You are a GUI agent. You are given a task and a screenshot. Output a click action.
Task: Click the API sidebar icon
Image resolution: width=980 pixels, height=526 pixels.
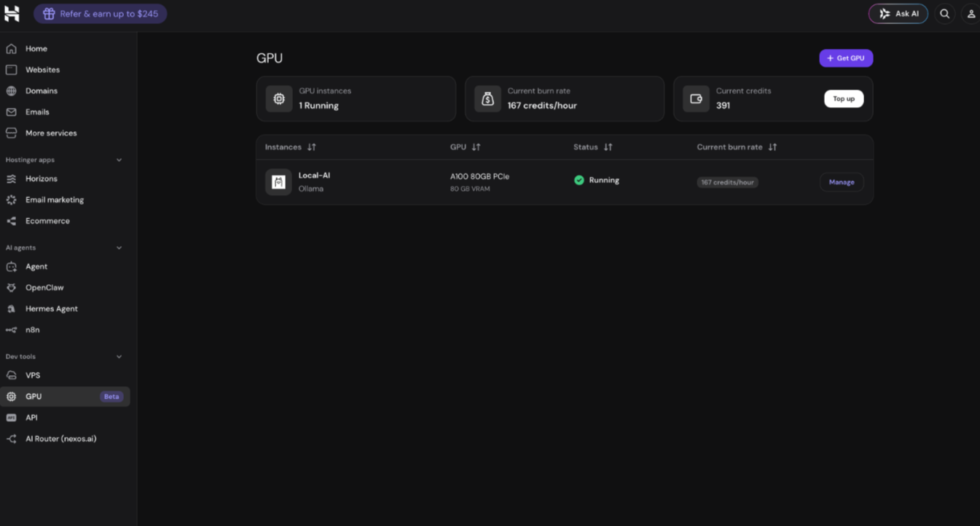(12, 417)
